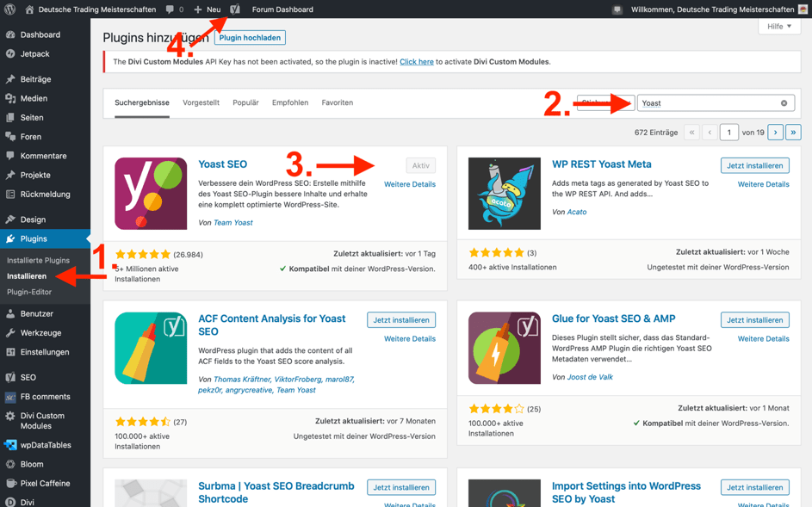Click the Foren icon in sidebar
This screenshot has width=812, height=507.
pyautogui.click(x=10, y=137)
